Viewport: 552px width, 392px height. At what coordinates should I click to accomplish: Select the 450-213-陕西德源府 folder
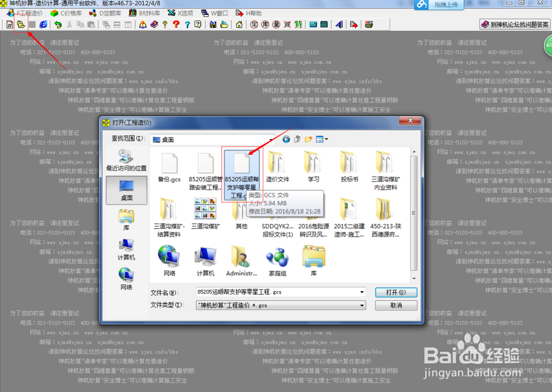tap(385, 218)
